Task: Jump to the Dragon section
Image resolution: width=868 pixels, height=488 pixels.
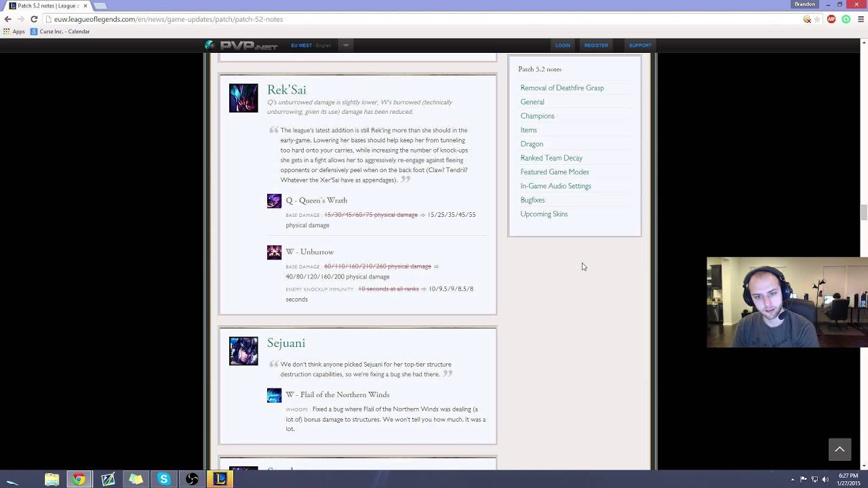Action: 532,144
